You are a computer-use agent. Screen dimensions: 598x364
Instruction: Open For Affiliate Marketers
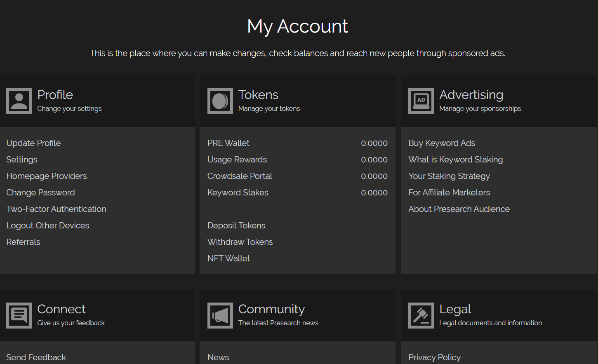pos(449,193)
